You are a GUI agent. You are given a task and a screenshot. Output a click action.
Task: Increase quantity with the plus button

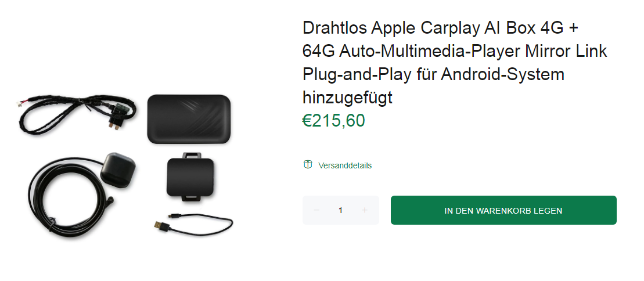coord(364,210)
